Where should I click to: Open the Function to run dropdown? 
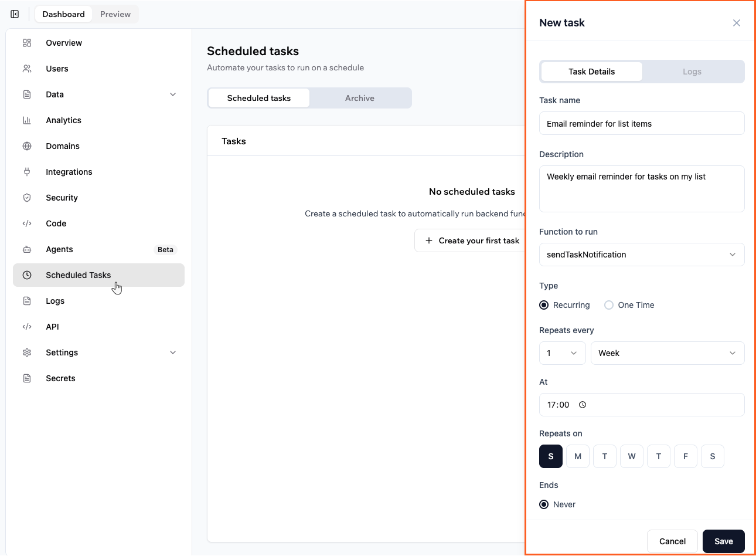coord(642,255)
